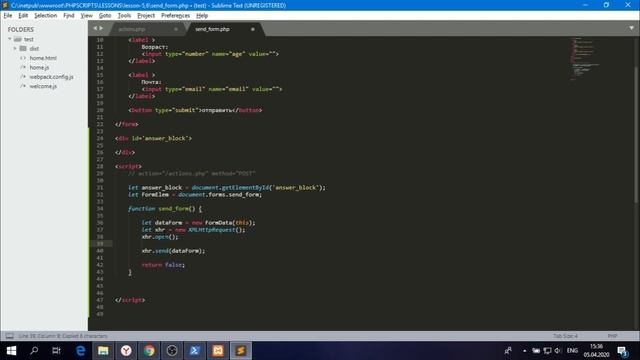The height and width of the screenshot is (360, 640).
Task: Open the Preferences menu
Action: pos(175,16)
